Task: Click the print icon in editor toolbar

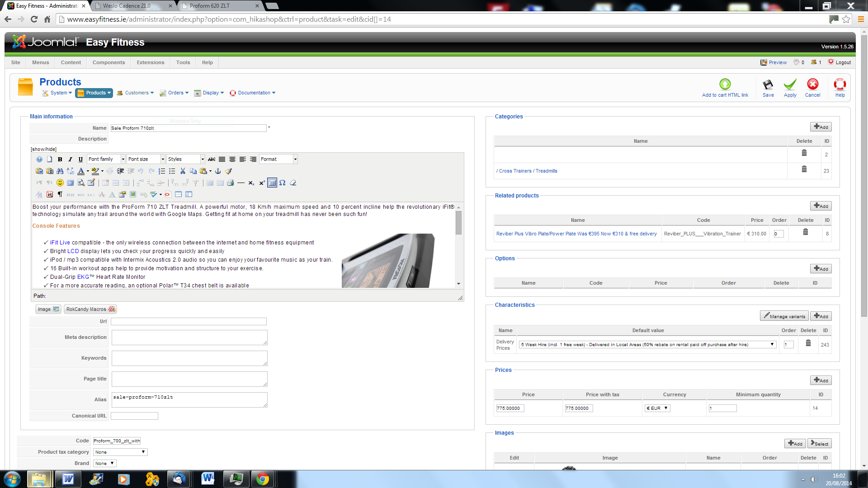Action: click(230, 183)
